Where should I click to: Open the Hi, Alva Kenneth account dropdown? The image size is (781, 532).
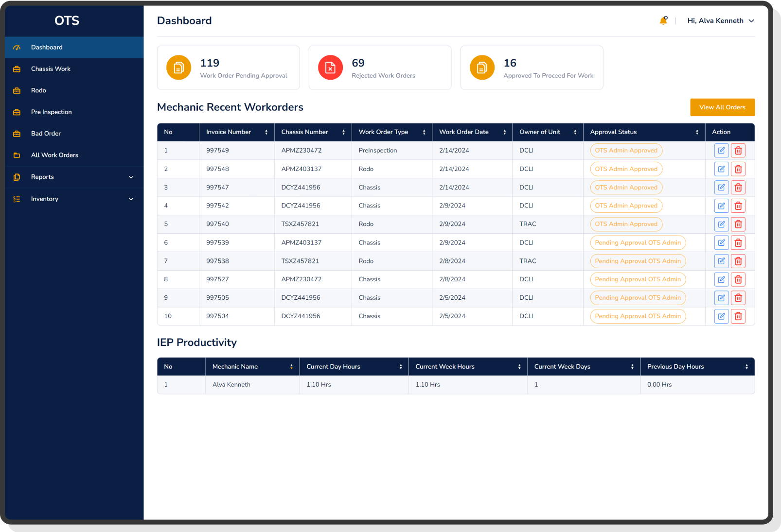click(x=722, y=20)
